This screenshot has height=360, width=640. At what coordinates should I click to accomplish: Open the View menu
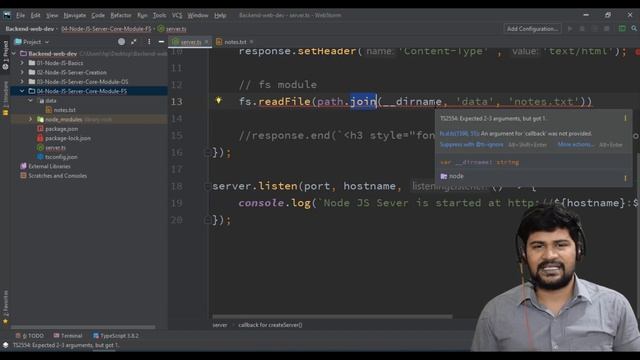tap(52, 15)
